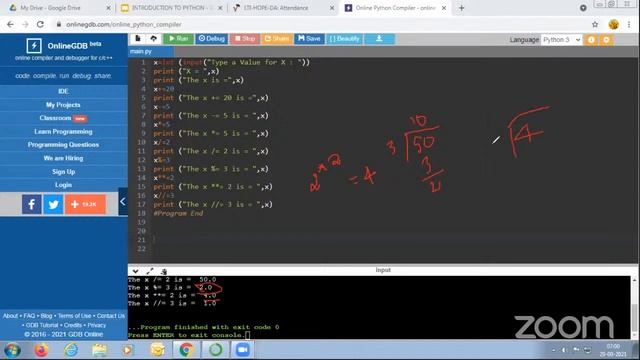Switch to My Drive - Google Drive tab

pyautogui.click(x=60, y=8)
